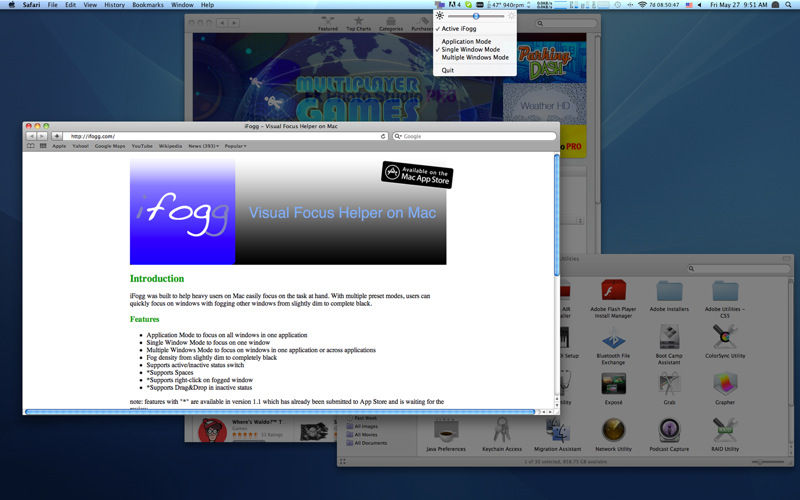Open the Help menu
The height and width of the screenshot is (500, 800).
click(207, 5)
